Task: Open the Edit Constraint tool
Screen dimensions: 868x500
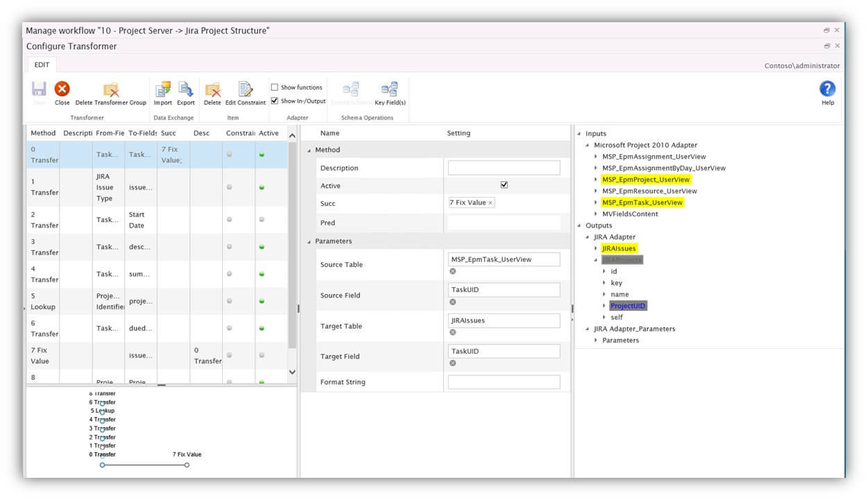Action: coord(246,89)
